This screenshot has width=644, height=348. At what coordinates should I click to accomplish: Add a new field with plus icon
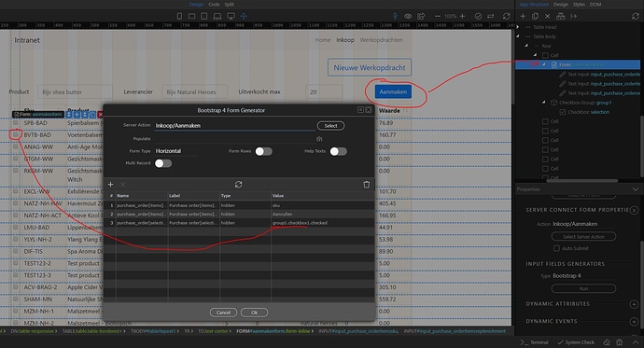110,184
